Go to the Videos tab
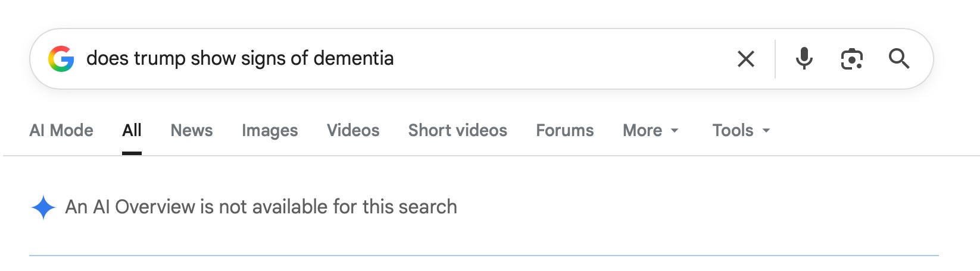This screenshot has width=980, height=271. click(352, 130)
